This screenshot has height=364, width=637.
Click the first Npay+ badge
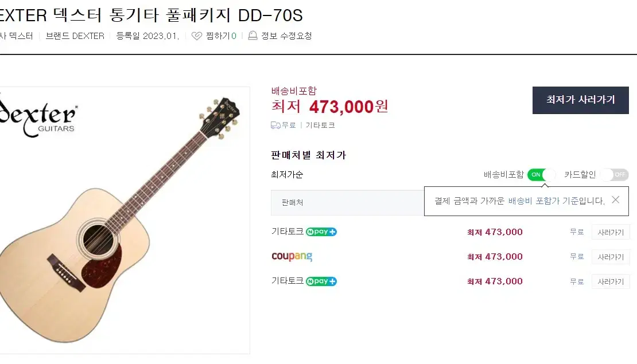tap(321, 232)
